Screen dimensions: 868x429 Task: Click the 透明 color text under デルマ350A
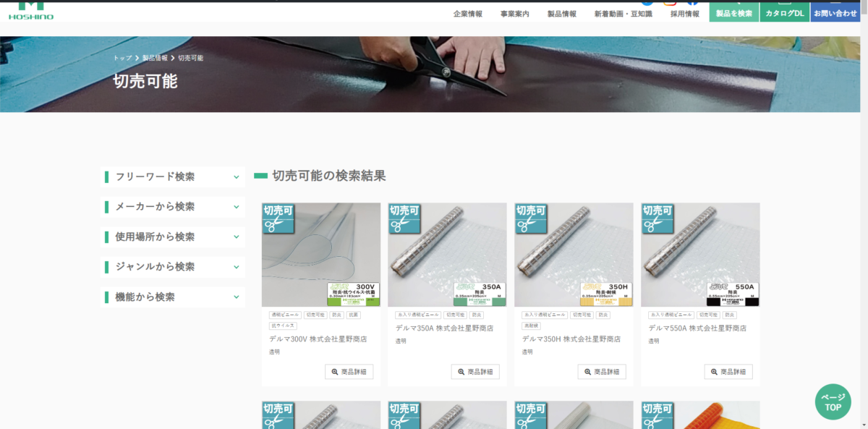coord(401,341)
